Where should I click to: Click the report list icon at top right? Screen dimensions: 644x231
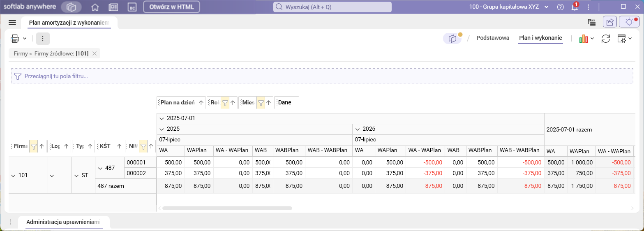pos(592,23)
